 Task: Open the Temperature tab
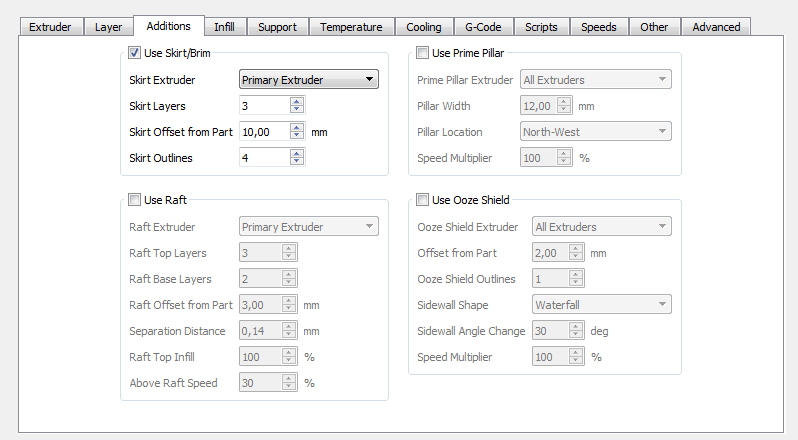point(351,27)
